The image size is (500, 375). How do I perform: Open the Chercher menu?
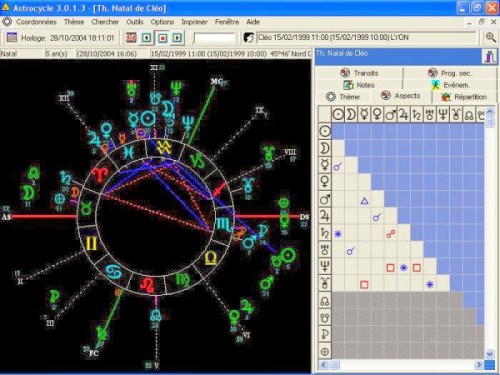pos(105,22)
